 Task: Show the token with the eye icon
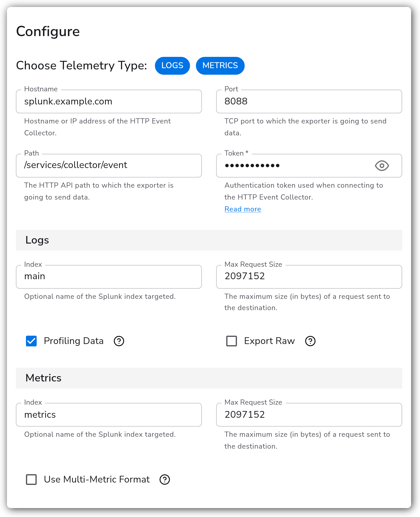coord(382,166)
